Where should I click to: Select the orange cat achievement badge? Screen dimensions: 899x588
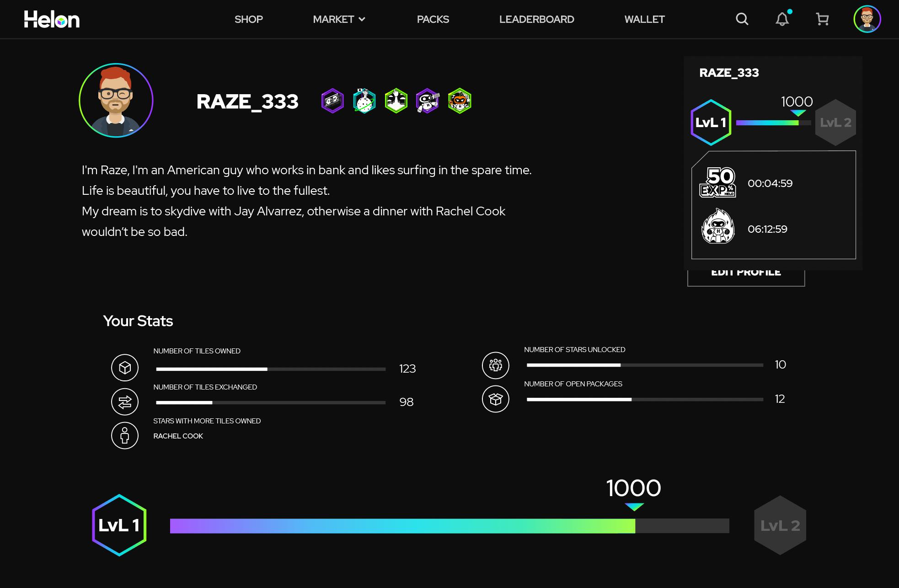(x=460, y=101)
